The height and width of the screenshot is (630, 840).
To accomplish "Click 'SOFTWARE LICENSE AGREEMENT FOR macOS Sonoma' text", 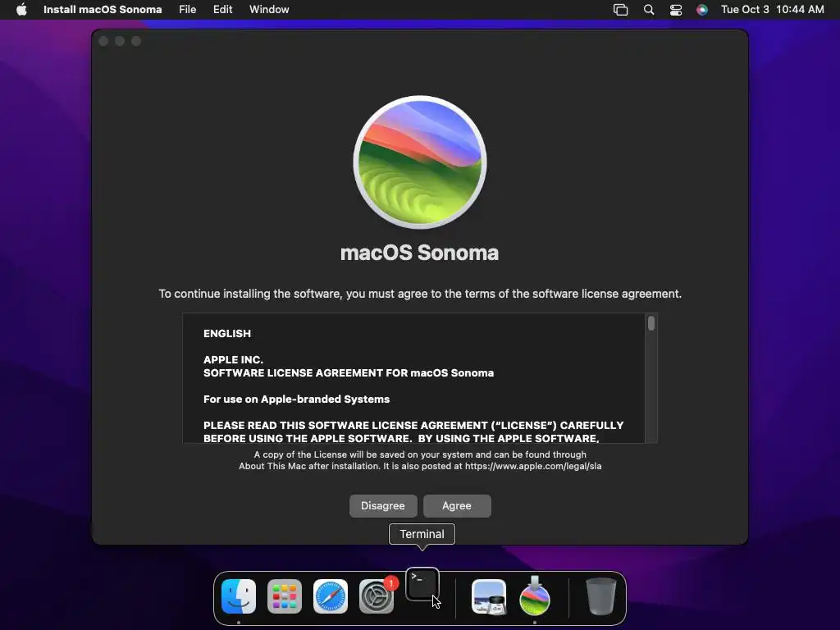I will [348, 373].
